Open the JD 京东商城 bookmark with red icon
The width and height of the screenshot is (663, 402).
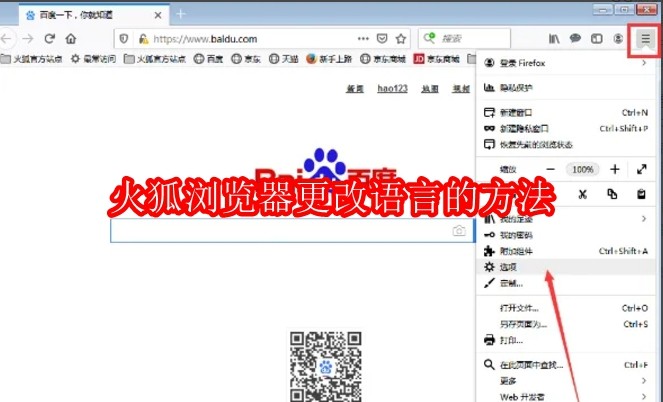point(437,59)
